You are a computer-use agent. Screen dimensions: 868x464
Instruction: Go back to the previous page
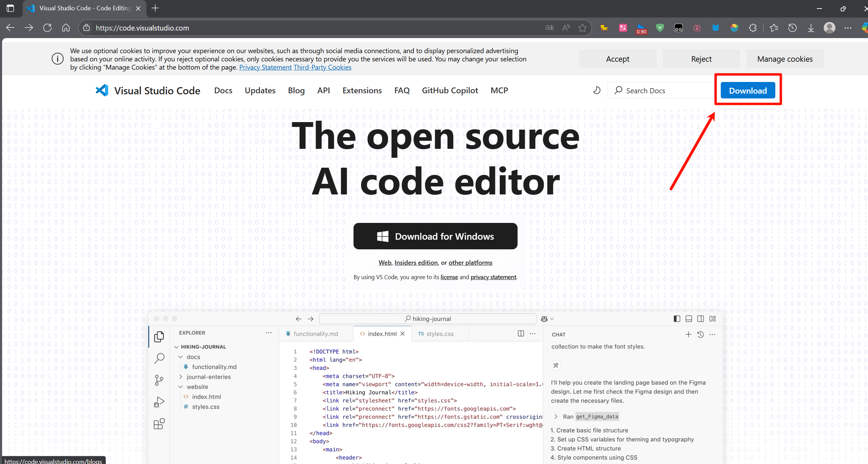tap(10, 28)
